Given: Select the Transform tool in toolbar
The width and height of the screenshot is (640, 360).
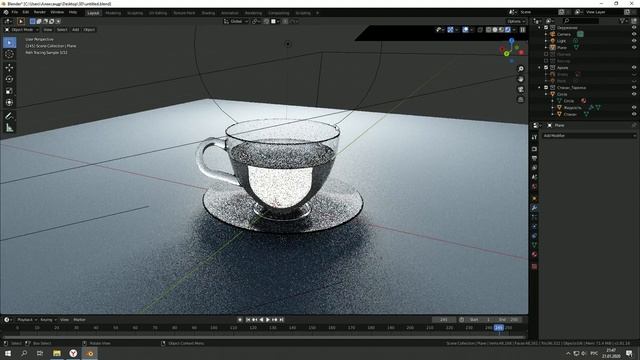Looking at the screenshot, I should pos(9,103).
